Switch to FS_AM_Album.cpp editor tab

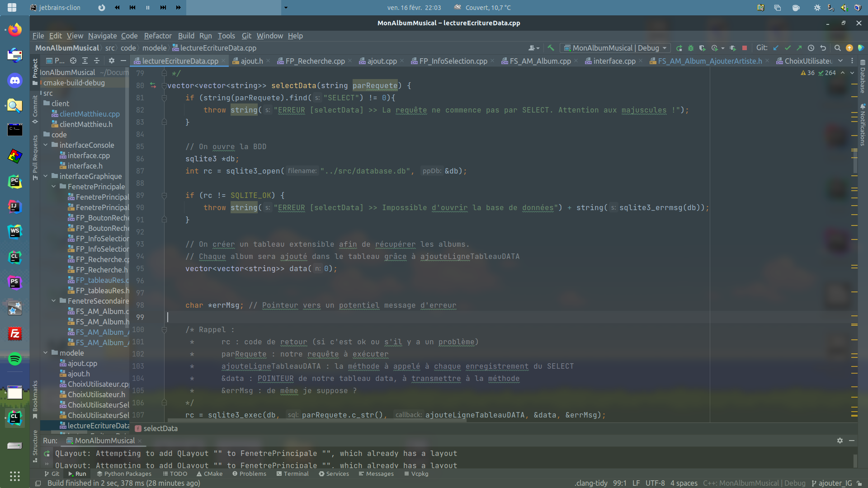[x=540, y=61]
